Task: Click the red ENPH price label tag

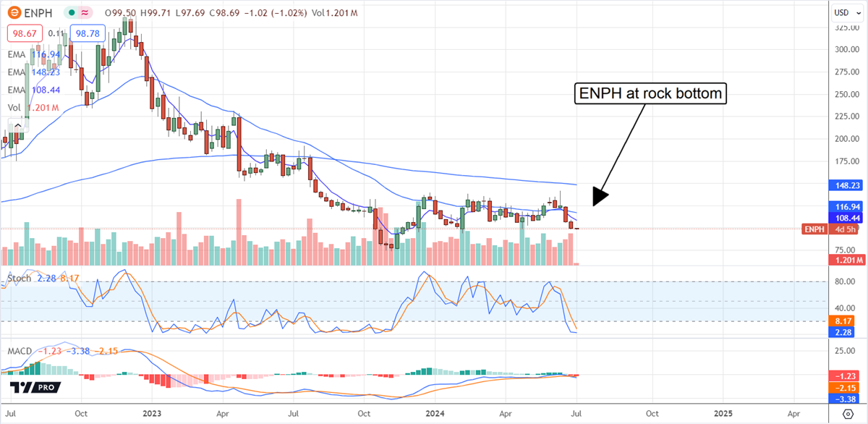Action: click(x=814, y=229)
